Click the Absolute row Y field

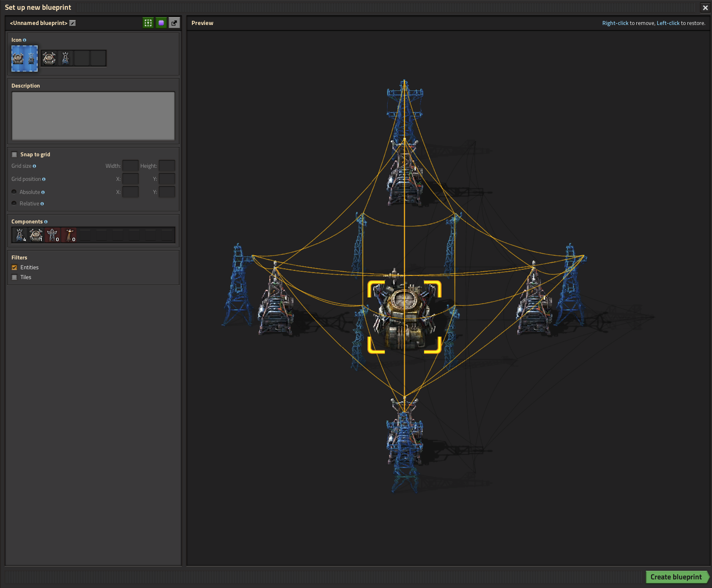pos(167,192)
